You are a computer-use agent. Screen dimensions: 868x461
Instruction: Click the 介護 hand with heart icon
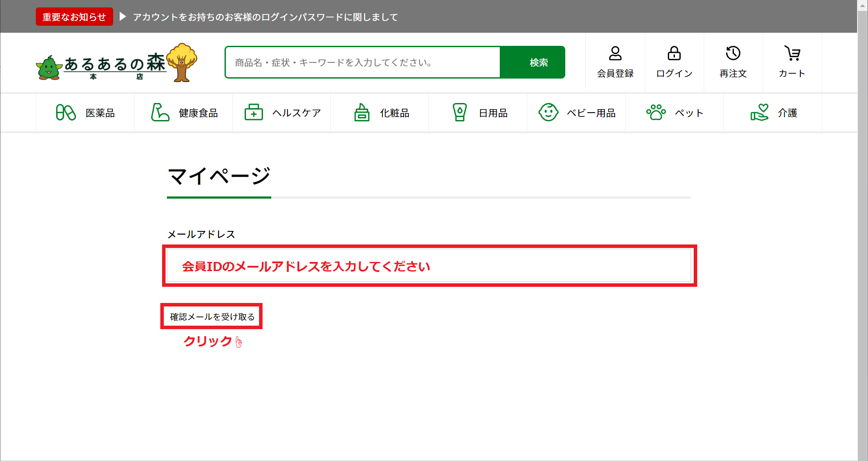click(759, 112)
